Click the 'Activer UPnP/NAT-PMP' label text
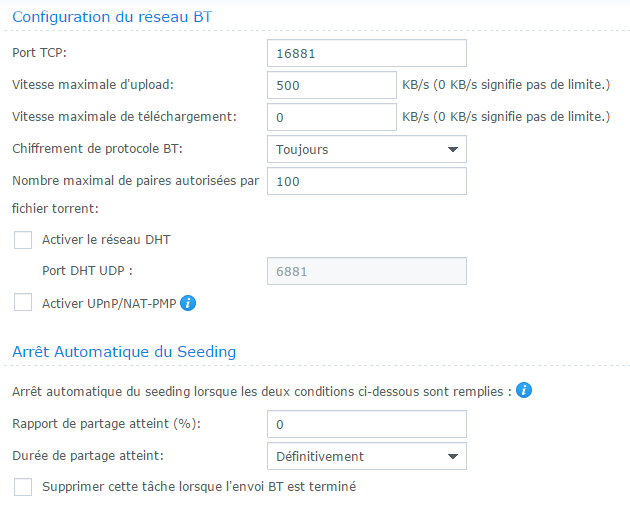Screen dimensions: 630x514 [108, 302]
